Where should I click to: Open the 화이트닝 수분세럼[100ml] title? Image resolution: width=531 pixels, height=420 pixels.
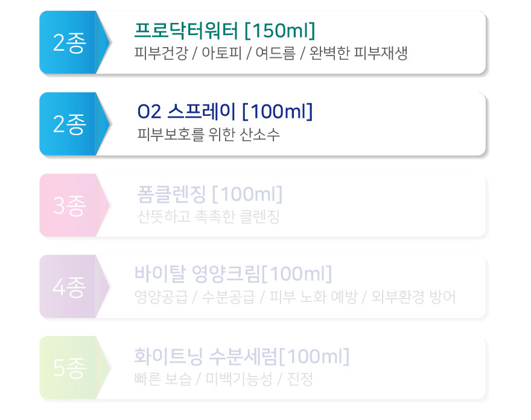pos(241,356)
